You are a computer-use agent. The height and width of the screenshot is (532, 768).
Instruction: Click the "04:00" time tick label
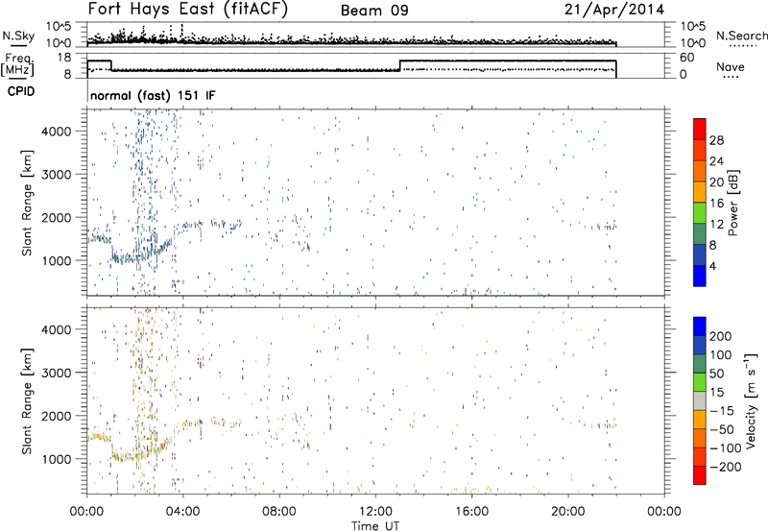[x=182, y=512]
